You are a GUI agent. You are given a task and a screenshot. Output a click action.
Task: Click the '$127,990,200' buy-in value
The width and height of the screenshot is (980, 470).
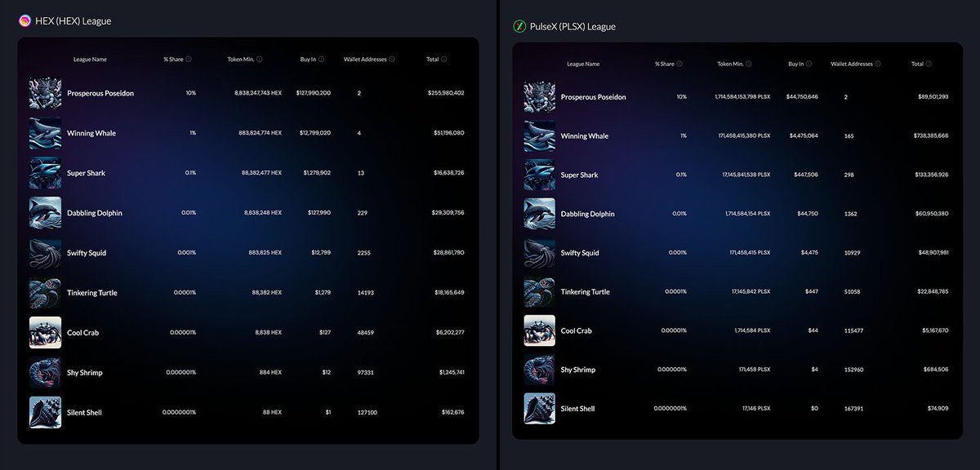coord(314,93)
